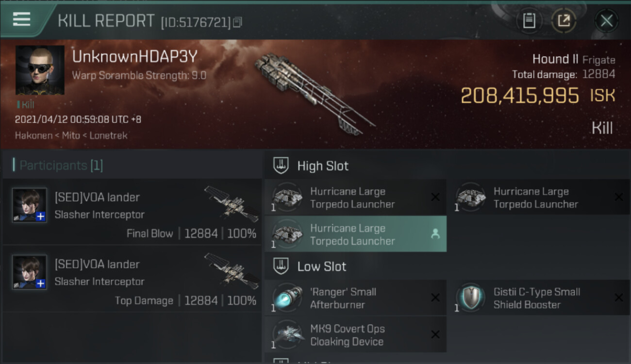The height and width of the screenshot is (364, 631).
Task: Open the Top Damage participant entry
Action: click(x=132, y=279)
